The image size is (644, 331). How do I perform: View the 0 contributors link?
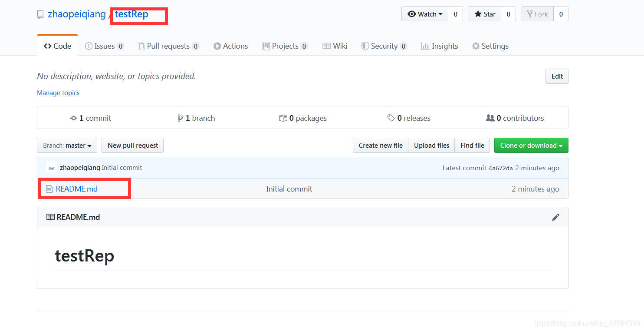click(x=515, y=118)
